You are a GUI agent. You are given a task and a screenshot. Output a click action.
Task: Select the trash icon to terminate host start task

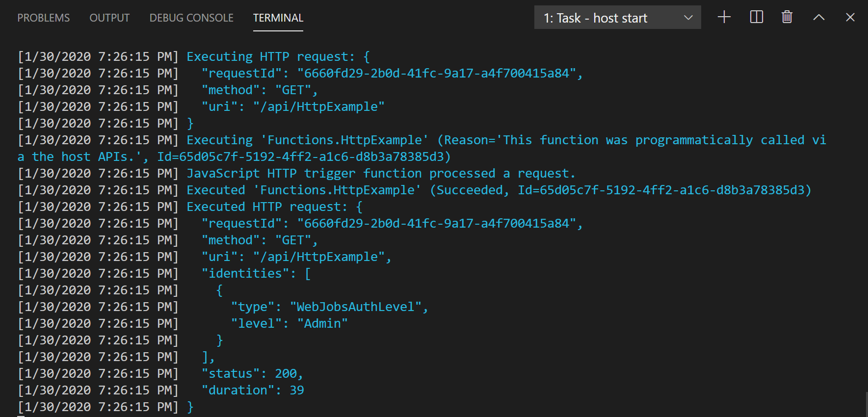tap(786, 17)
